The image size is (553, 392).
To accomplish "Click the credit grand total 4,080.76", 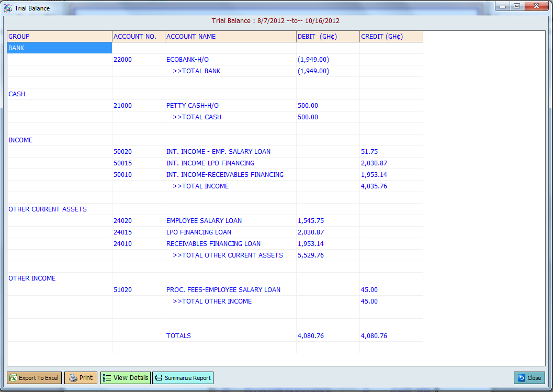I will click(x=374, y=336).
